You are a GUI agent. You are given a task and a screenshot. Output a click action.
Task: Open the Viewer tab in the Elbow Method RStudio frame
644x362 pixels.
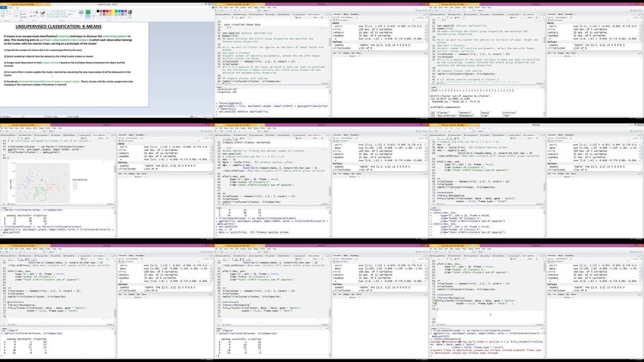point(359,174)
